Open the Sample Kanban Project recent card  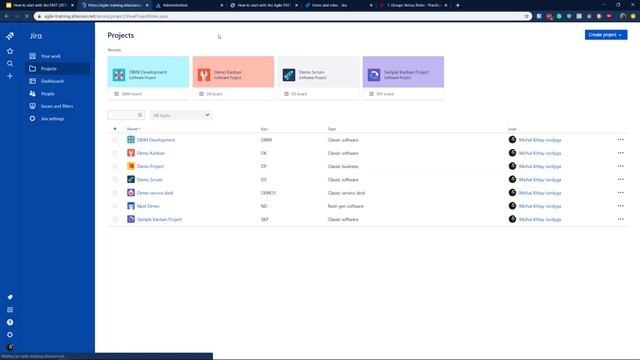(403, 72)
